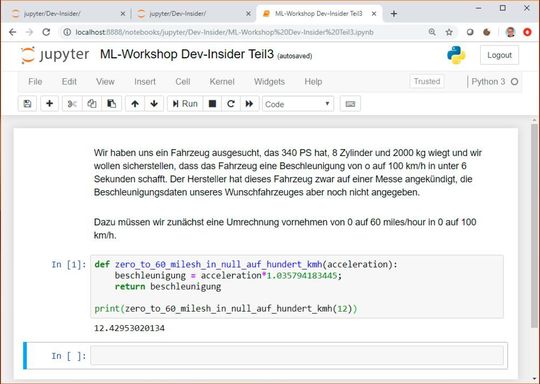Click the brown extension icon beside the profile avatar
Viewport: 540px width, 384px height.
click(x=487, y=32)
